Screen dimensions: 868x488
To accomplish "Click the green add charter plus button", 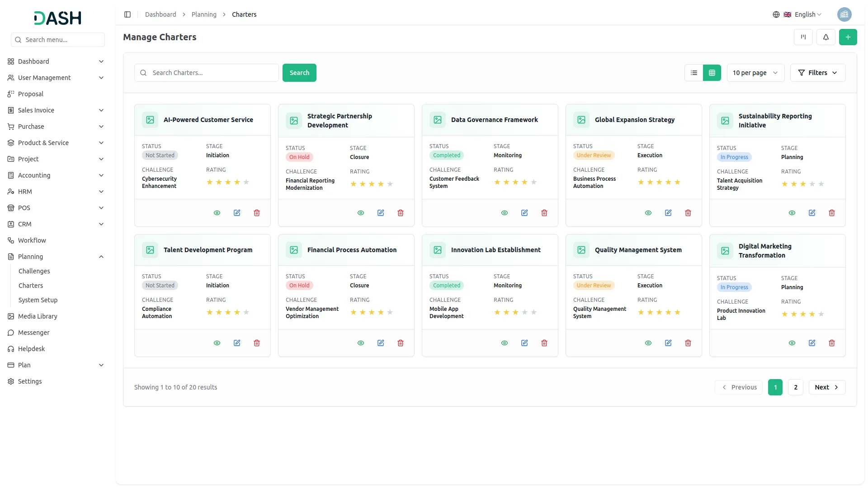I will (x=848, y=37).
